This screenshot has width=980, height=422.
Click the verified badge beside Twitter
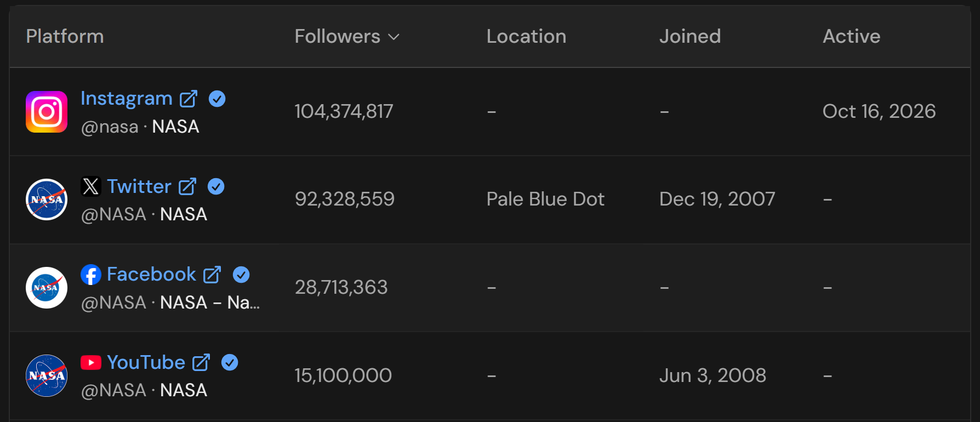click(x=216, y=186)
